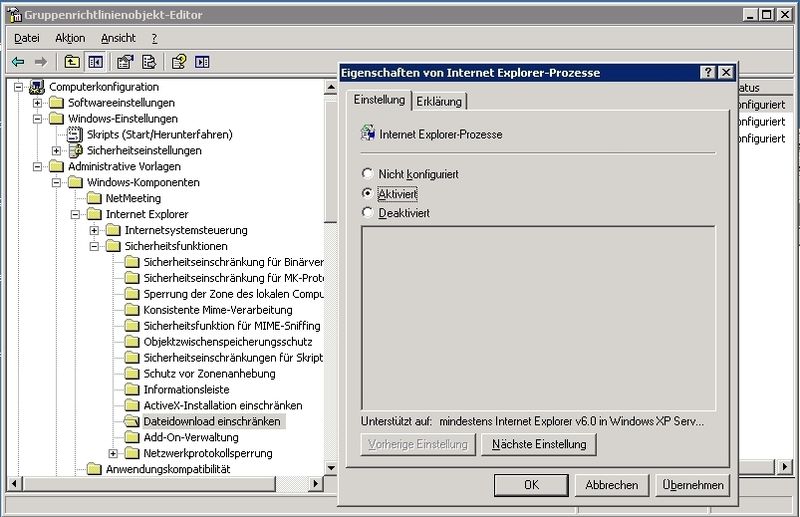The height and width of the screenshot is (517, 800).
Task: Expand the Softwareeinstellungen node
Action: click(x=37, y=103)
